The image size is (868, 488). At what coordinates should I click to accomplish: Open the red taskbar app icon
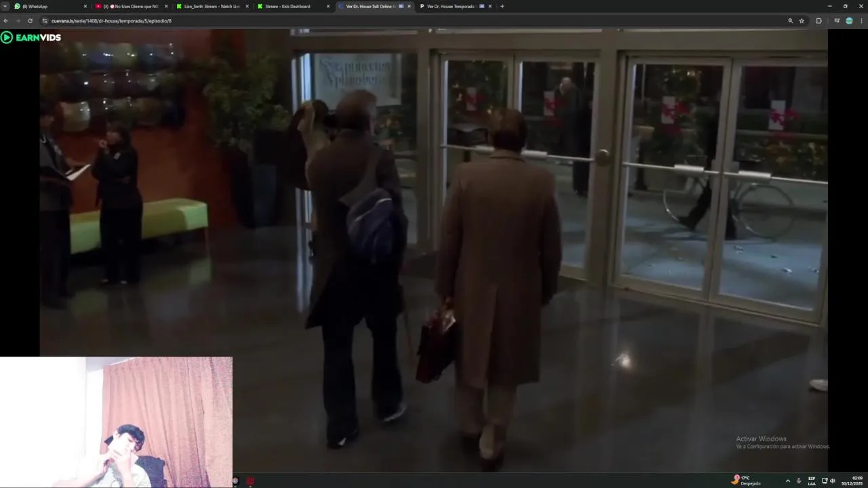click(x=250, y=481)
